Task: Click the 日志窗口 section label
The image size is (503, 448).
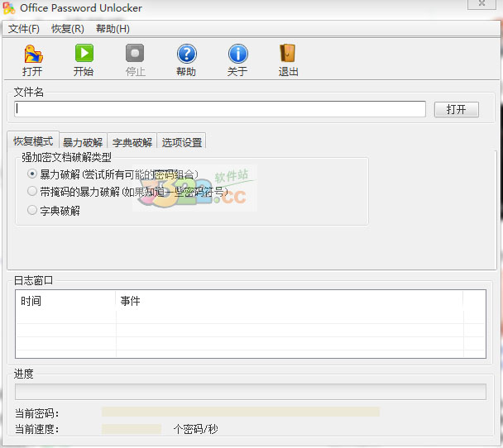Action: (33, 280)
